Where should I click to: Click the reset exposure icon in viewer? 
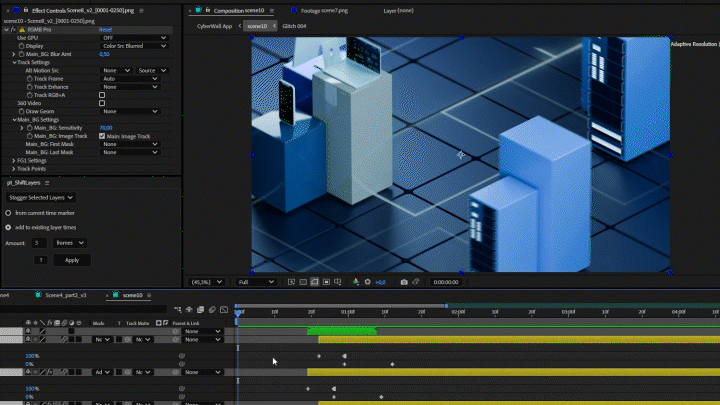point(367,282)
